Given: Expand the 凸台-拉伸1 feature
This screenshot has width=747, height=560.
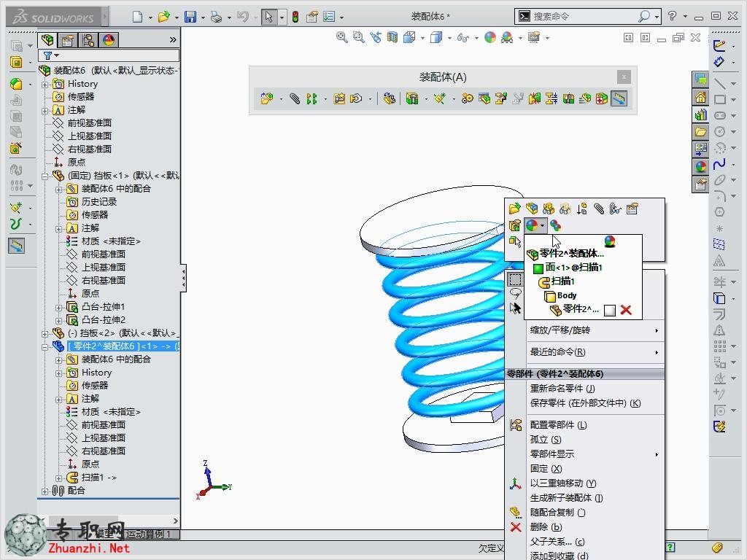Looking at the screenshot, I should coord(58,308).
